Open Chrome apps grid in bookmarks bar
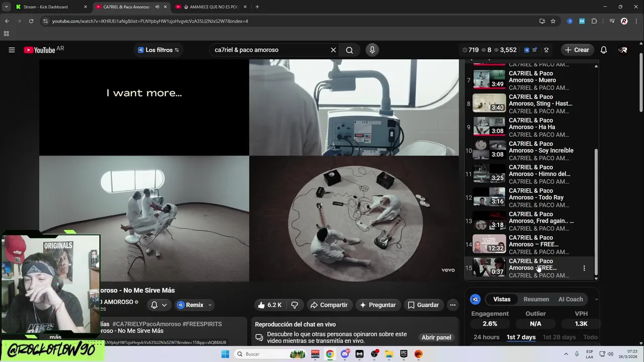 pos(7,34)
